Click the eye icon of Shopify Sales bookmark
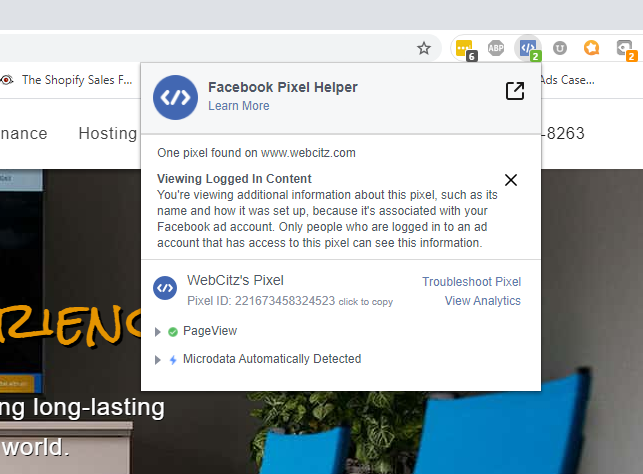The height and width of the screenshot is (474, 643). click(7, 80)
